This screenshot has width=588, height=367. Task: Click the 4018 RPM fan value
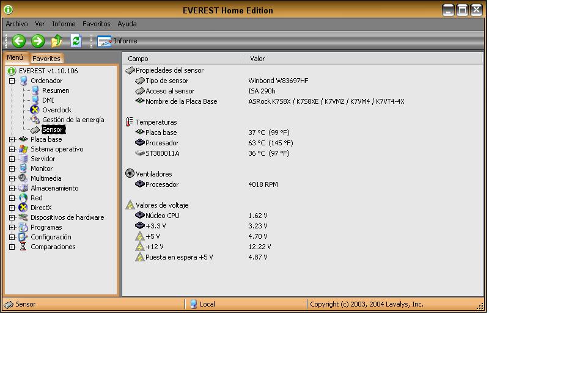click(263, 184)
